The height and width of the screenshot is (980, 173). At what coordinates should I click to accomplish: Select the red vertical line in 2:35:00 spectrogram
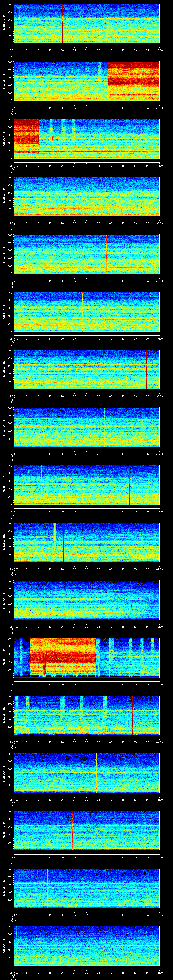tap(106, 254)
